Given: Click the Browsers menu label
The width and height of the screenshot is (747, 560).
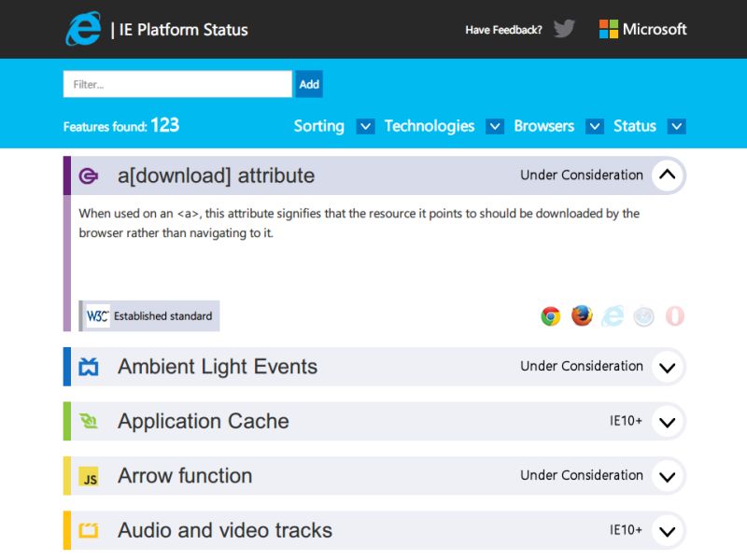Looking at the screenshot, I should point(544,126).
